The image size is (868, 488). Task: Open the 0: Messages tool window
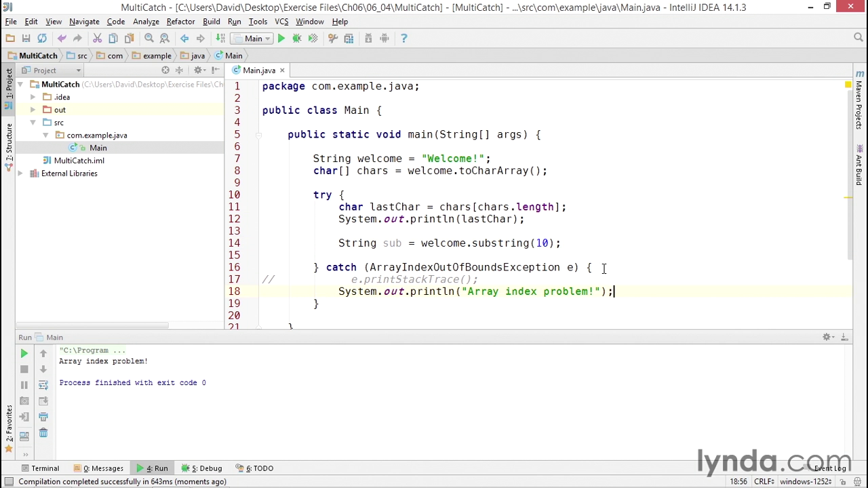[x=98, y=468]
